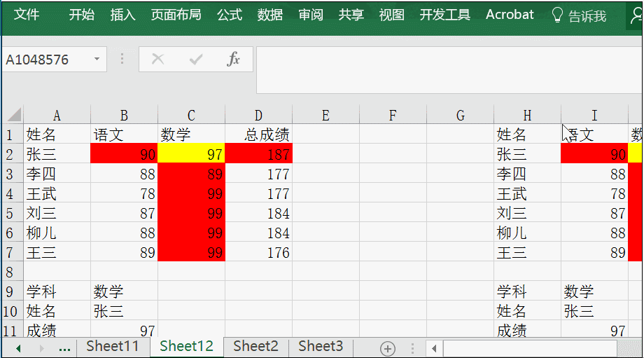Click formula bar resize dots handle
The image size is (644, 358).
122,59
